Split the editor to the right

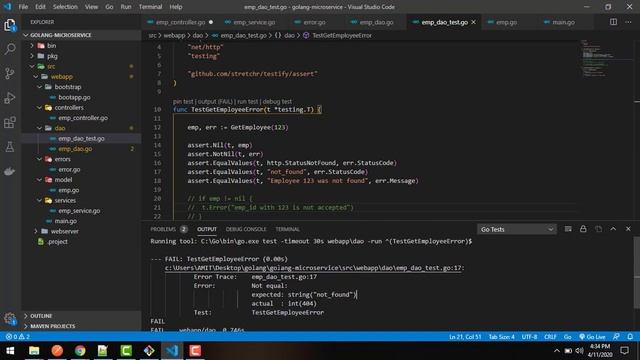click(613, 22)
